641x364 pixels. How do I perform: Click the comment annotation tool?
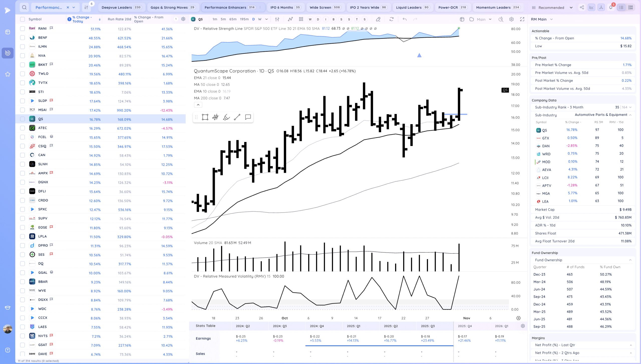pyautogui.click(x=248, y=117)
